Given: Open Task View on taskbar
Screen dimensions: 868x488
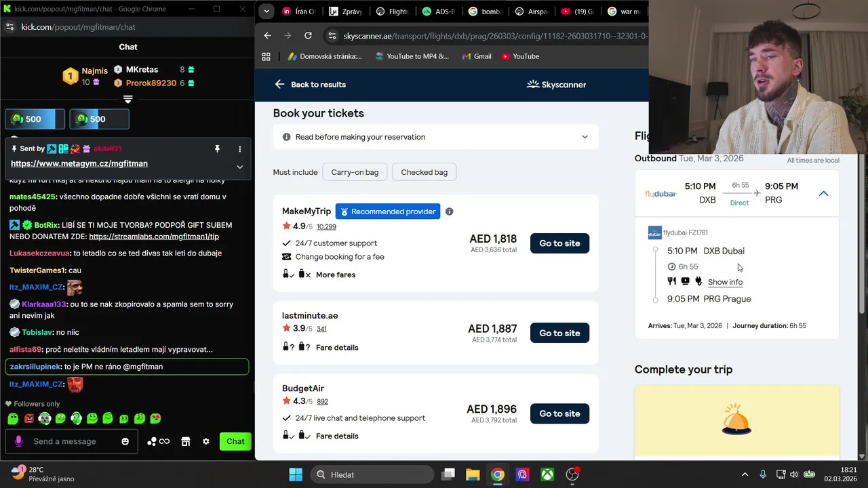Looking at the screenshot, I should tap(448, 474).
